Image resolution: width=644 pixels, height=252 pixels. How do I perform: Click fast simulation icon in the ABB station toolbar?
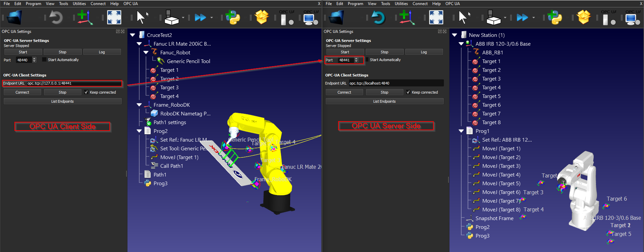(x=522, y=17)
